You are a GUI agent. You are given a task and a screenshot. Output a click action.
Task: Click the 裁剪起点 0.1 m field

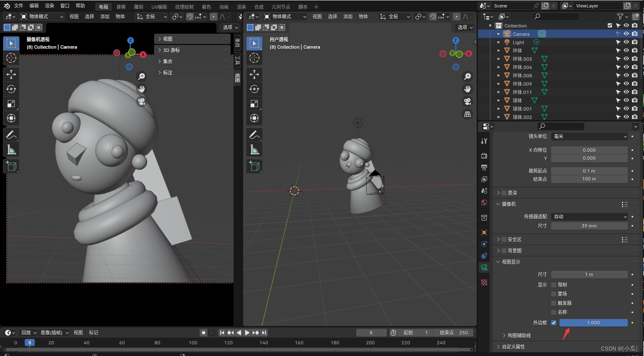(x=589, y=171)
